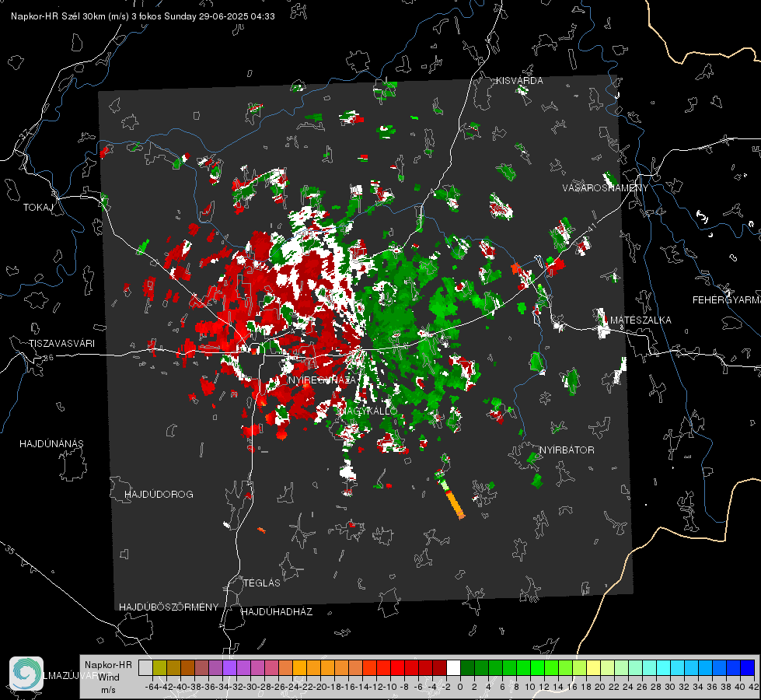Image resolution: width=761 pixels, height=700 pixels.
Task: Click the "HAJDÚHADHÁZ" city label
Action: [x=277, y=612]
